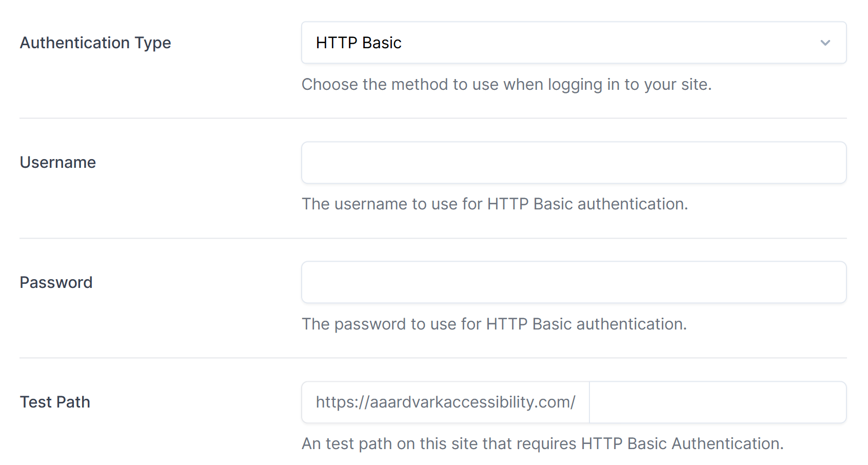Click the HTTP Basic selected value text
868x465 pixels.
(359, 43)
